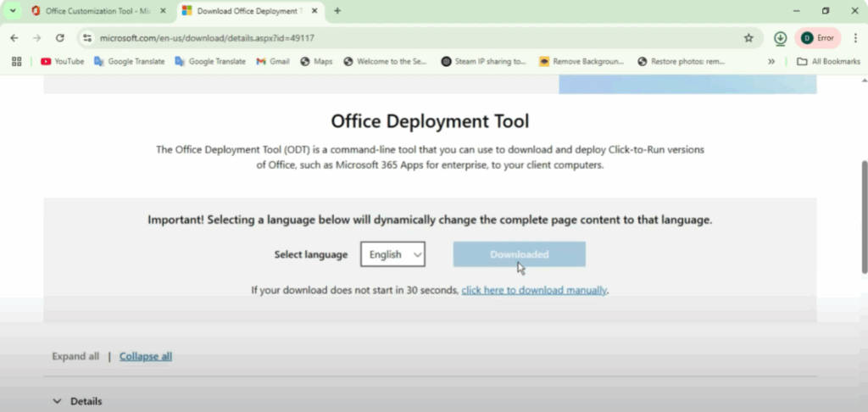Open the Maps bookmark
Viewport: 868px width, 412px height.
pos(317,62)
